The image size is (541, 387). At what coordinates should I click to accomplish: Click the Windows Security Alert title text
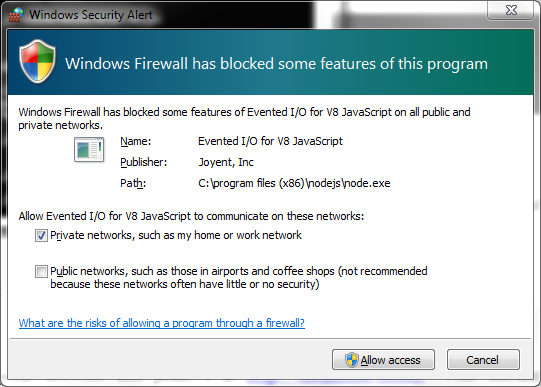91,15
